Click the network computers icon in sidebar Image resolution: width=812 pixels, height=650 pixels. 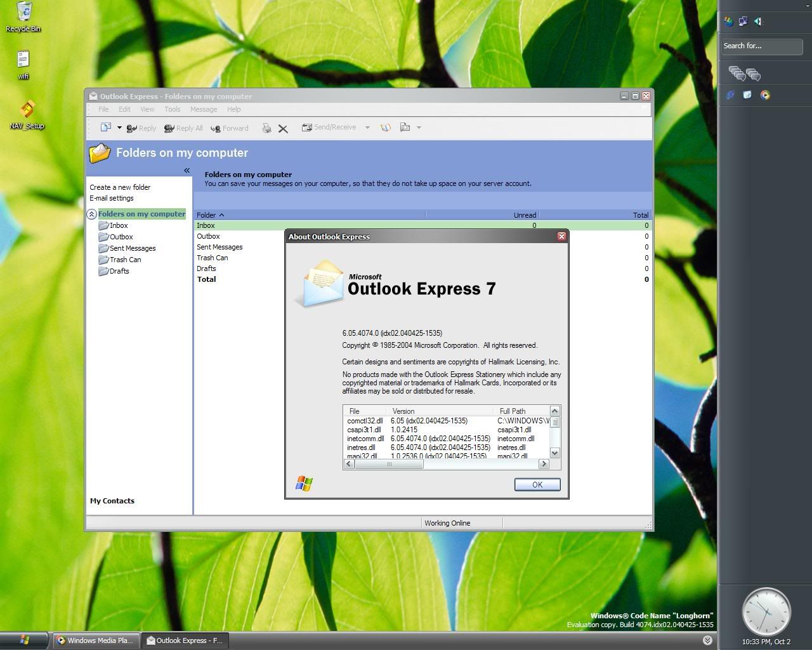pos(743,22)
